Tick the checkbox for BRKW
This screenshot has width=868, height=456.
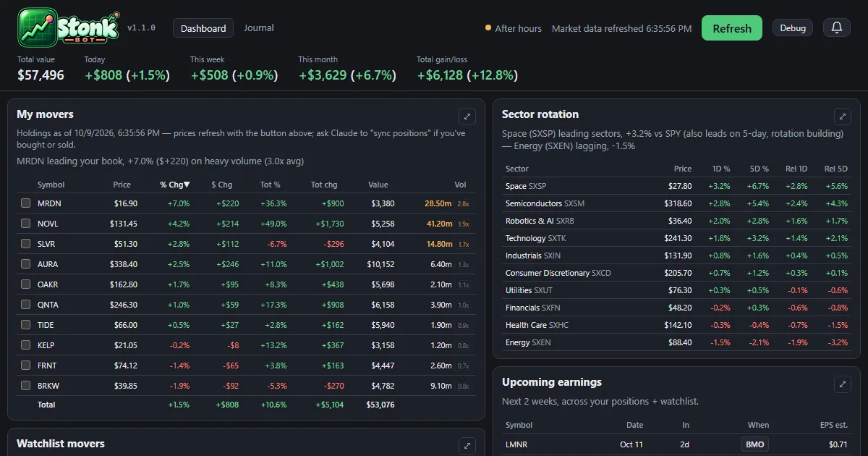(x=26, y=386)
